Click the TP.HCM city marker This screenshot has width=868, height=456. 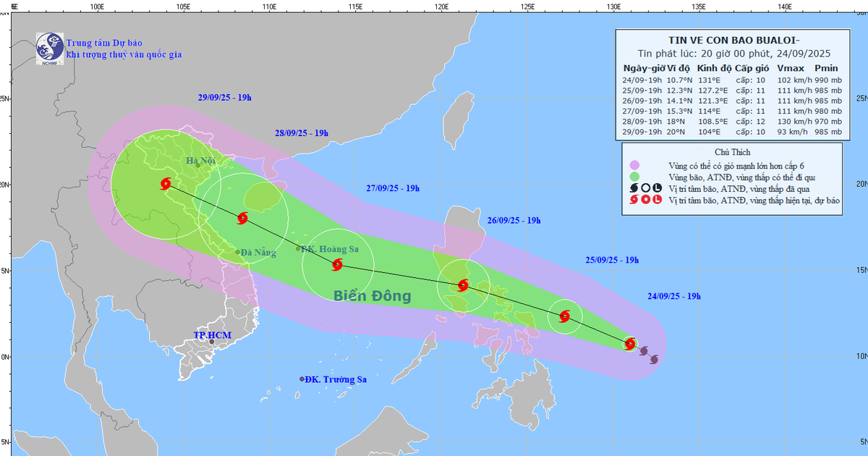tap(212, 341)
